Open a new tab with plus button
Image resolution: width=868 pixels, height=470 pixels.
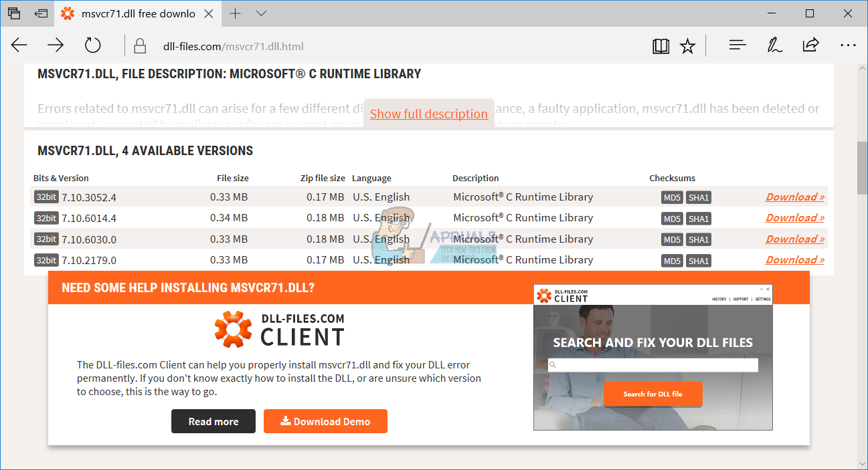(x=235, y=13)
